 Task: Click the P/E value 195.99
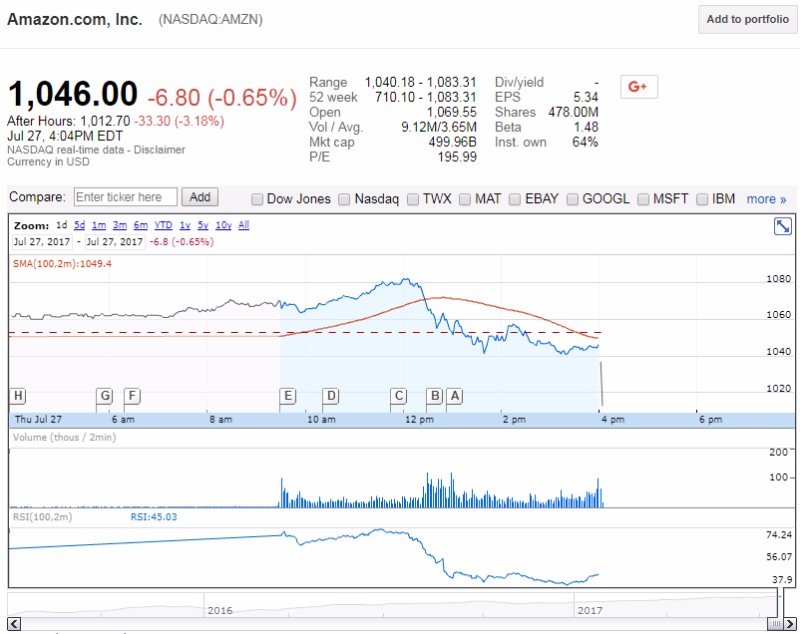click(457, 157)
